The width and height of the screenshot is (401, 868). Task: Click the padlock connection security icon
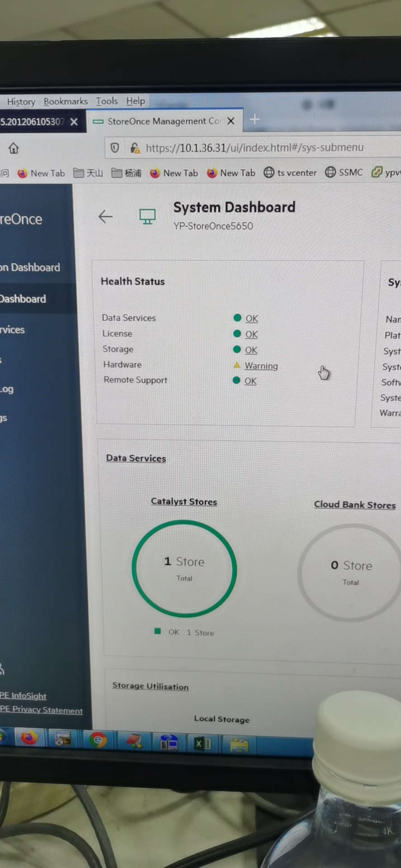pos(134,148)
